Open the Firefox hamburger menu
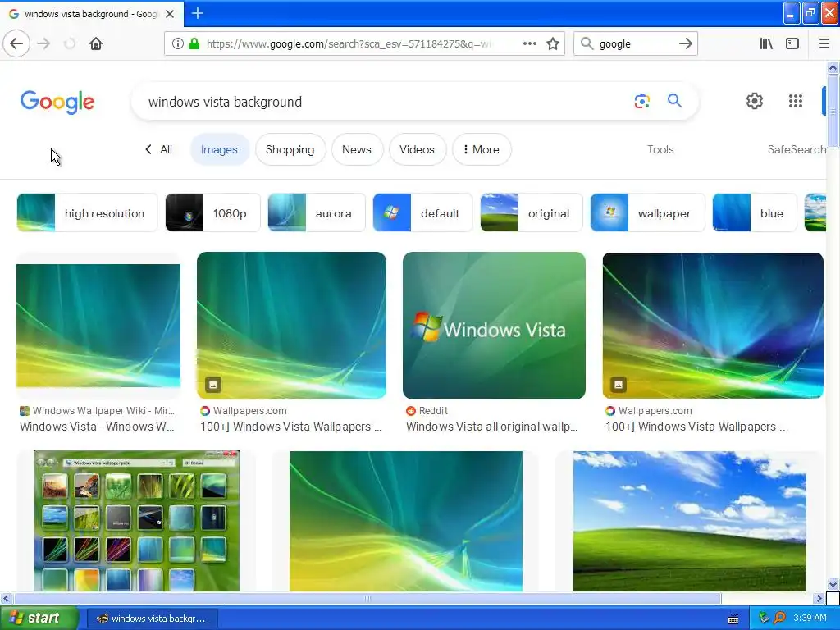The image size is (840, 630). [x=824, y=43]
